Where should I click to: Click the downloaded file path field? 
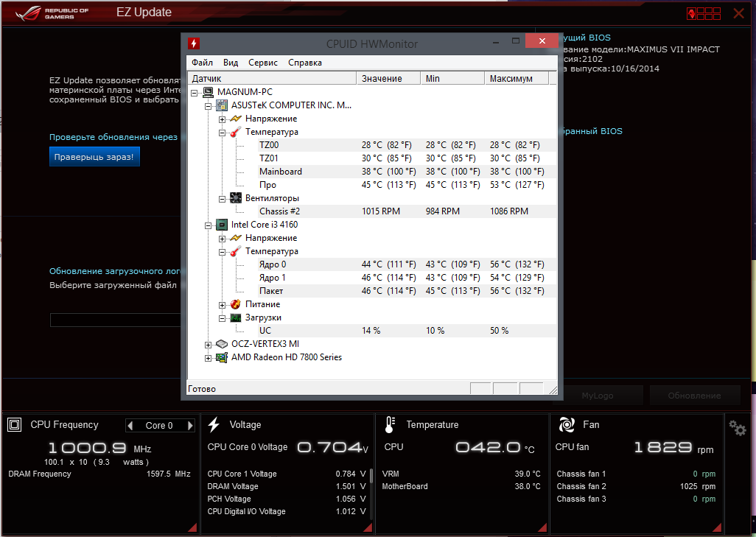pyautogui.click(x=116, y=320)
